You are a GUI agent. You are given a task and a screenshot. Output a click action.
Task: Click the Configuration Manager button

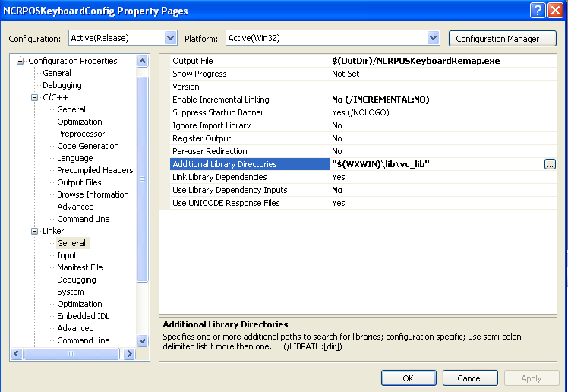click(502, 39)
